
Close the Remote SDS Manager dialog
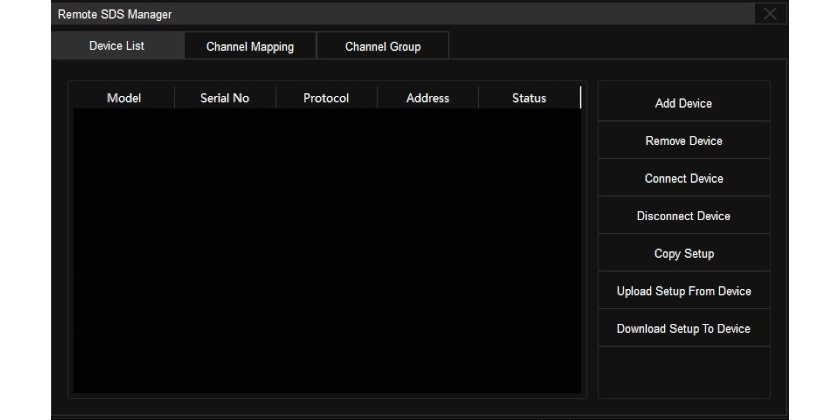[x=770, y=14]
